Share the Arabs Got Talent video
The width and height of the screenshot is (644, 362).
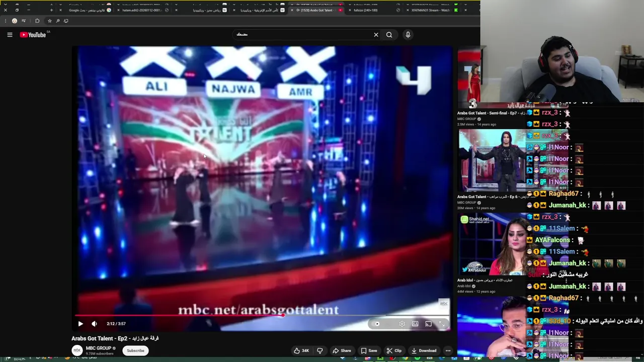coord(342,350)
